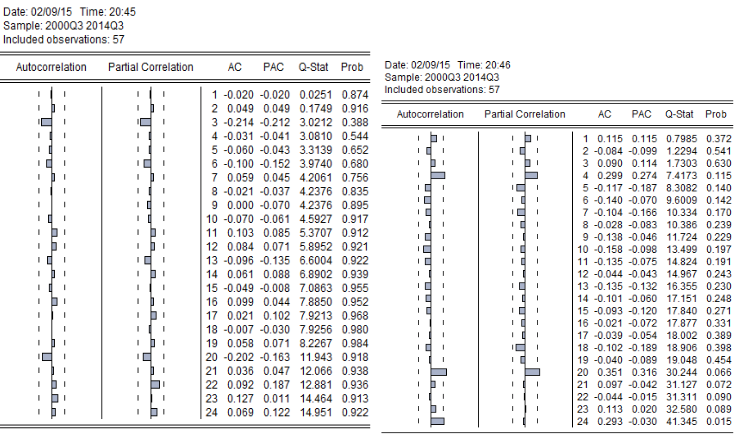Select the 'Q-Stat' column header in the left table

tap(314, 67)
